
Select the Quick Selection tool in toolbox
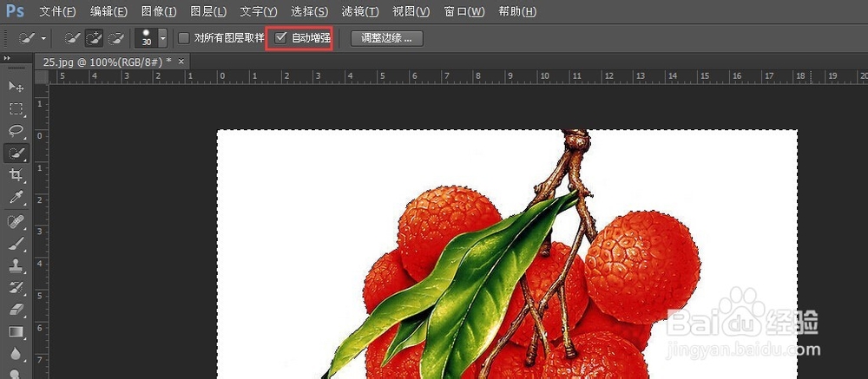point(16,154)
